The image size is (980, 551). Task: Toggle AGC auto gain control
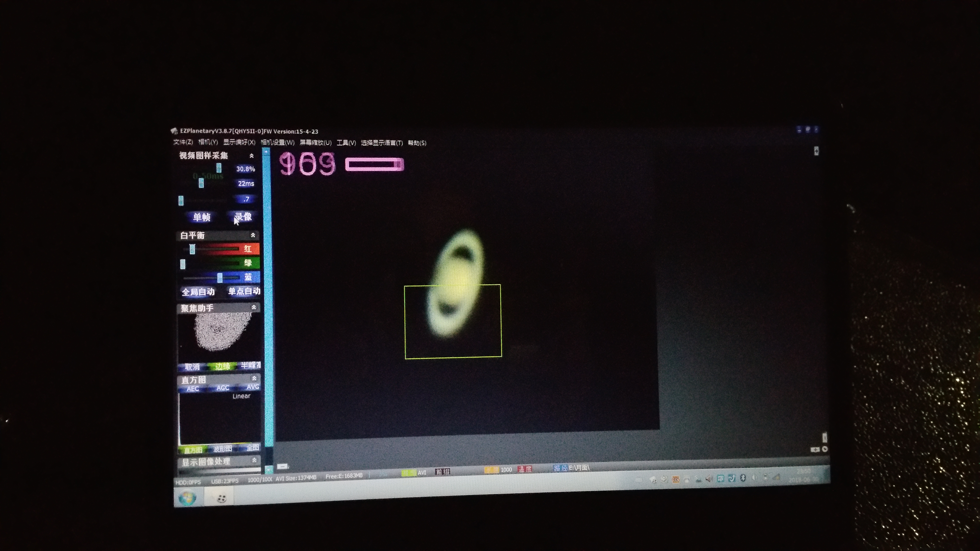click(x=223, y=388)
